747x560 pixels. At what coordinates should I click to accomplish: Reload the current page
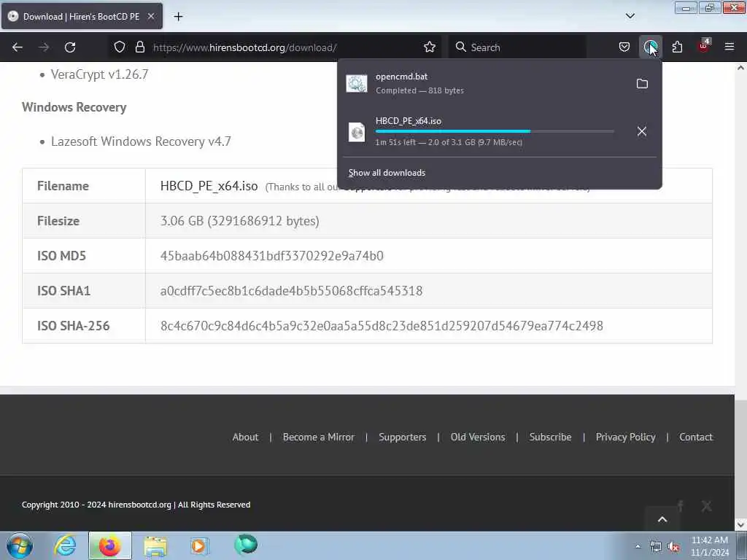click(x=70, y=47)
